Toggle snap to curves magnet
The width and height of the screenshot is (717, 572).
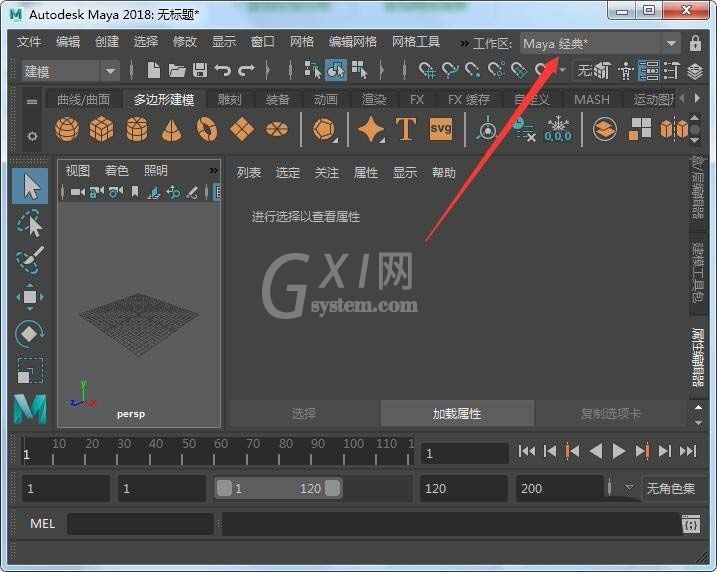tap(450, 70)
